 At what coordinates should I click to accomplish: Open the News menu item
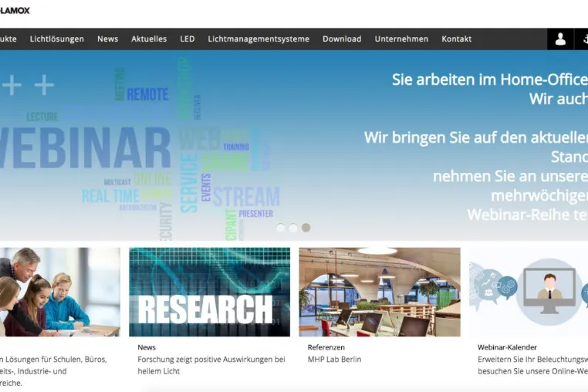(x=107, y=39)
